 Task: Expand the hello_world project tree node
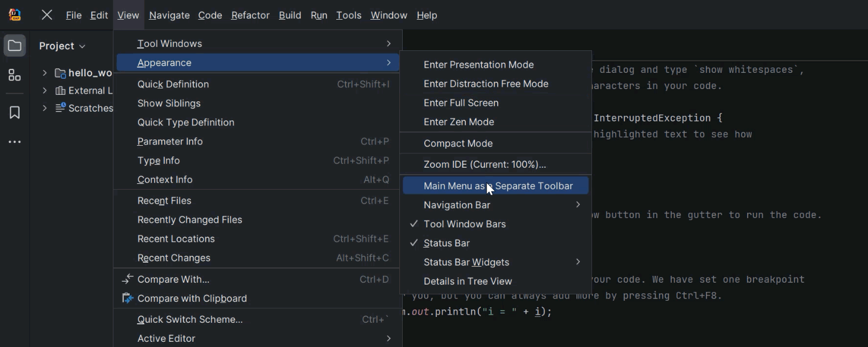45,73
